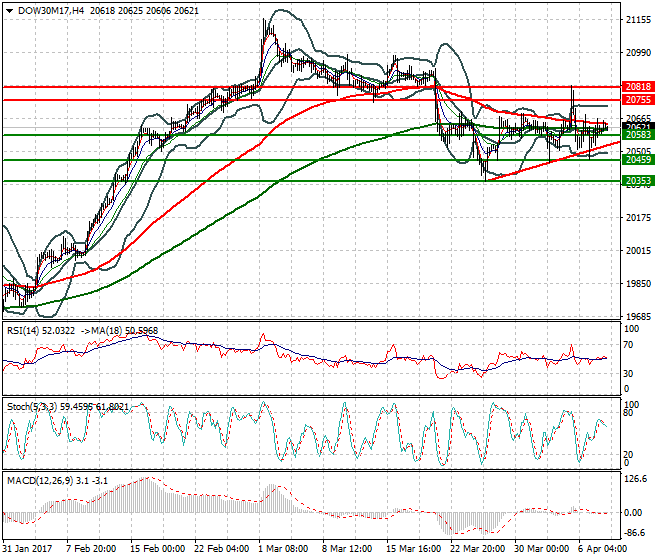The height and width of the screenshot is (560, 660).
Task: Select the 20015 price axis value
Action: point(638,251)
